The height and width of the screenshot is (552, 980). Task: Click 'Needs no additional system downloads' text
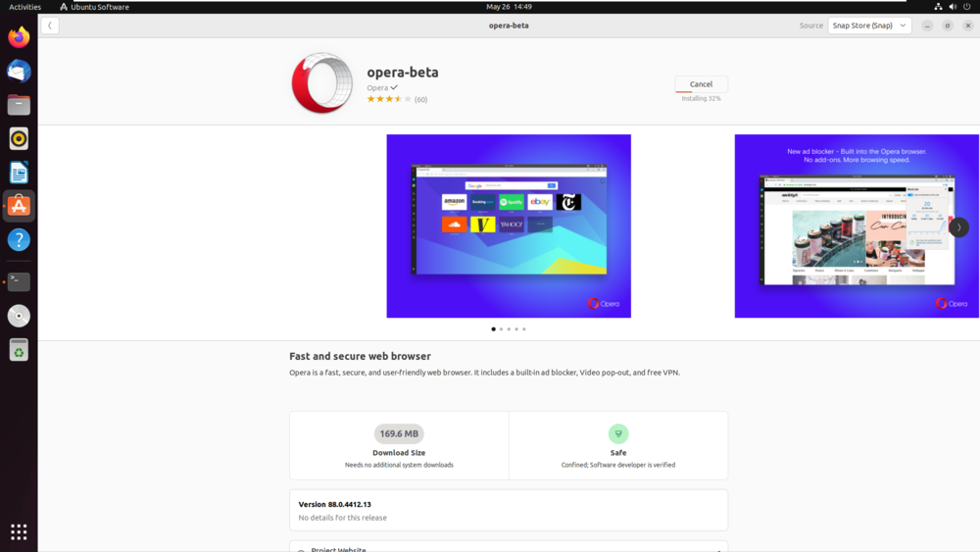click(x=399, y=465)
